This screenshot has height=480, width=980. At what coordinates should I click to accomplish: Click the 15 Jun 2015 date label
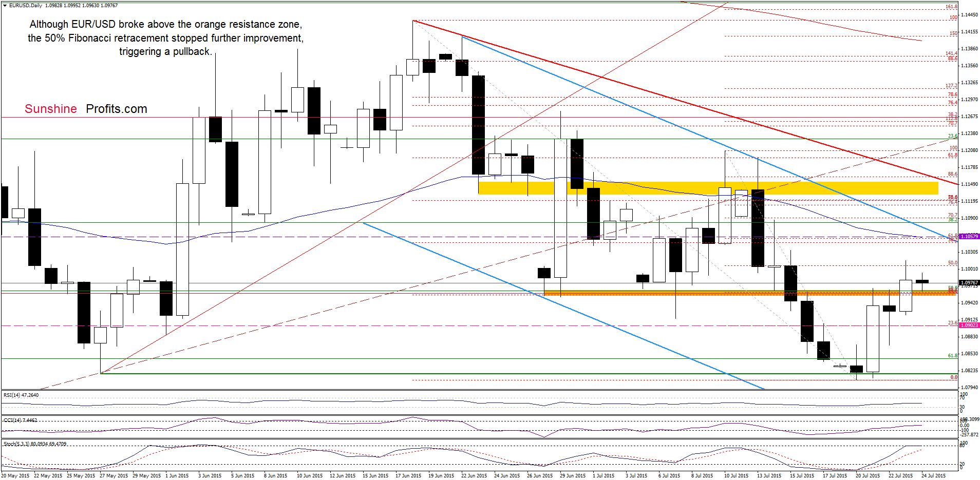pos(375,476)
